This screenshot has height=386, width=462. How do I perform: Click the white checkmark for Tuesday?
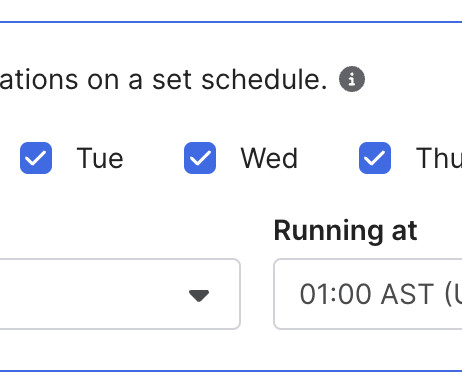tap(36, 158)
